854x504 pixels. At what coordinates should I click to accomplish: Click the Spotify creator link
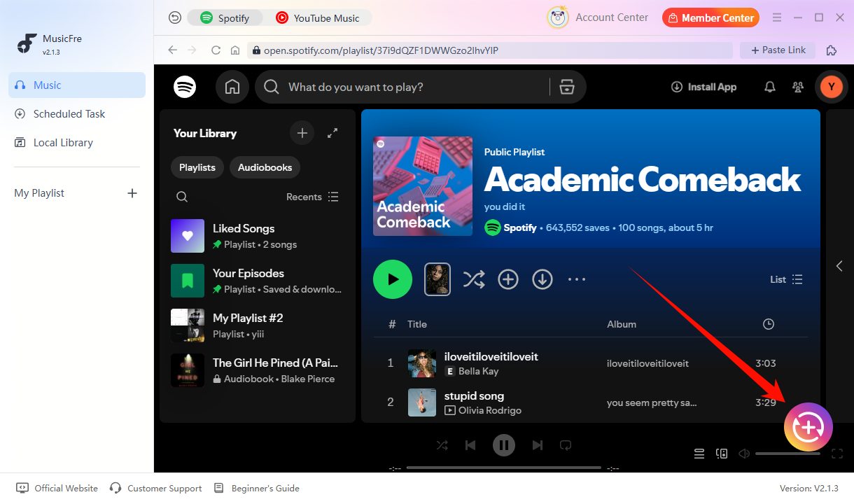[x=519, y=227]
